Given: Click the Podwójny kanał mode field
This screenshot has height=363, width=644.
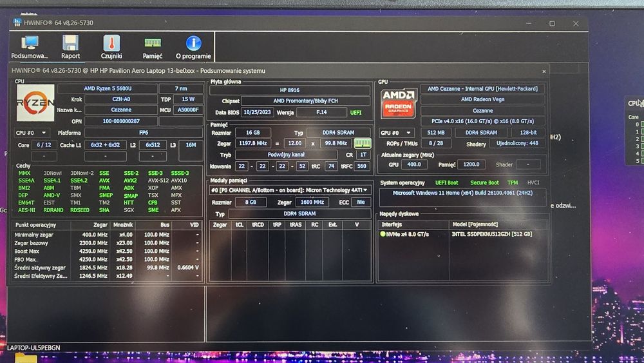Looking at the screenshot, I should pos(286,155).
